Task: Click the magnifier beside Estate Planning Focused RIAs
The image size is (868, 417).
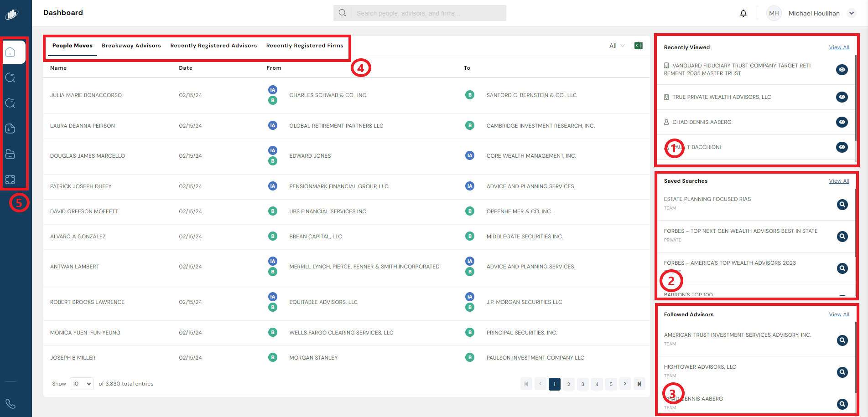Action: [x=842, y=205]
